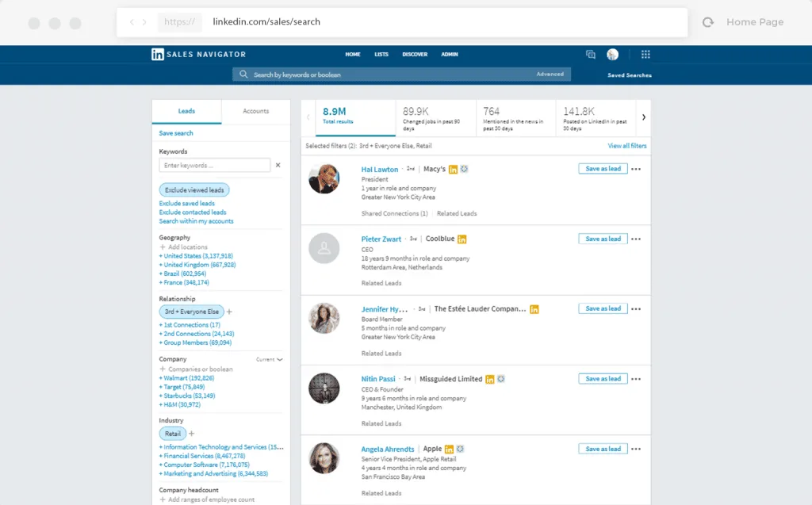Save Nitin Passi as lead

(x=603, y=379)
